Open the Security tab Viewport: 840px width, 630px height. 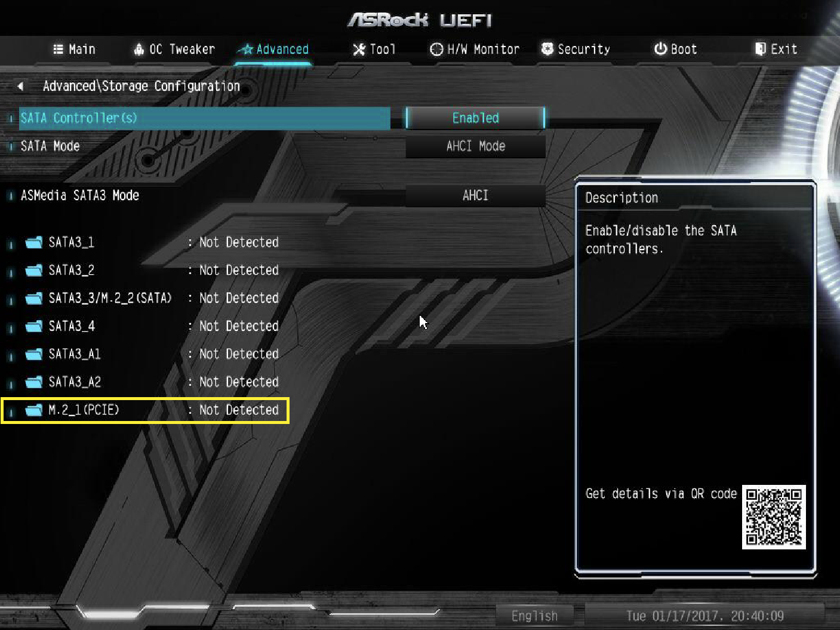pos(576,49)
